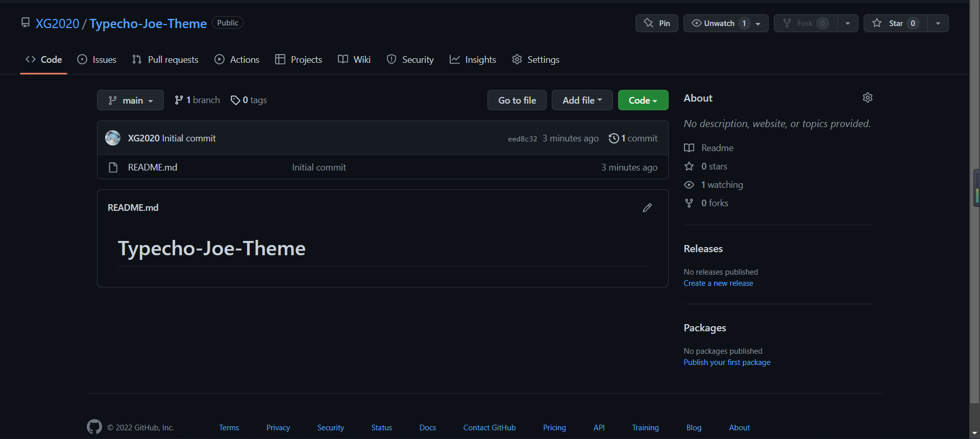Pin this repository
The image size is (980, 439).
tap(657, 23)
